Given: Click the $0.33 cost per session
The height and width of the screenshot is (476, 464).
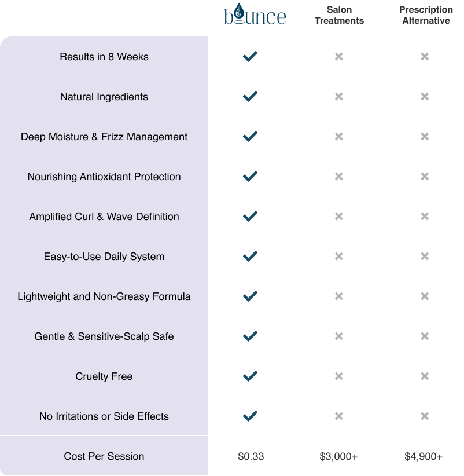Looking at the screenshot, I should 251,456.
